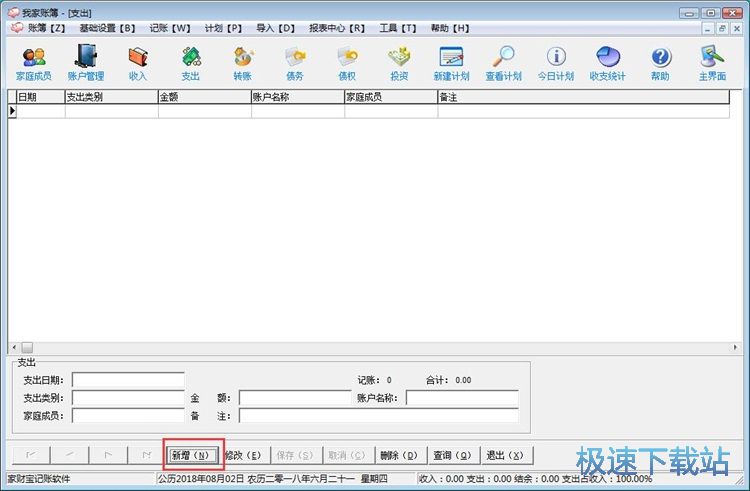
Task: Click the 支出类别 column header
Action: click(x=111, y=97)
